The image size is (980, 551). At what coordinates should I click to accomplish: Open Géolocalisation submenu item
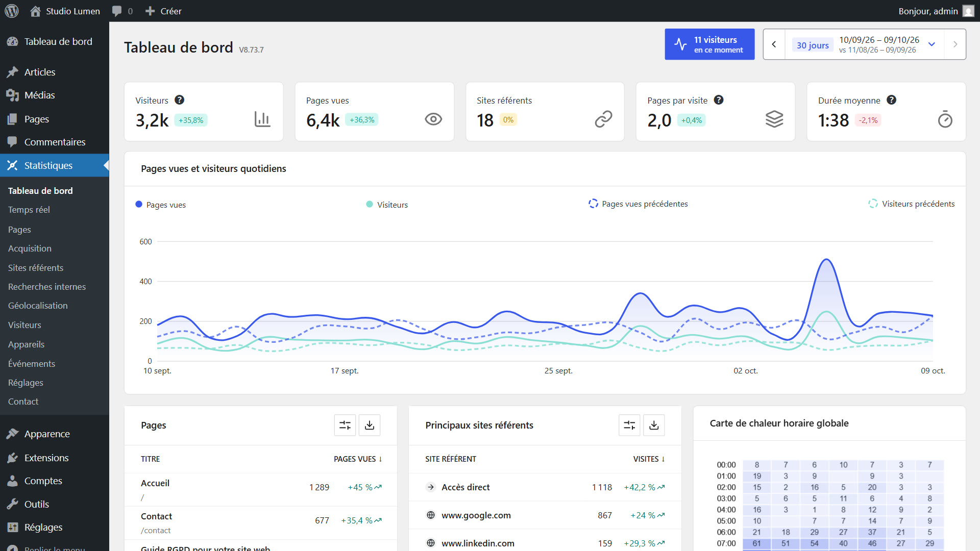38,306
